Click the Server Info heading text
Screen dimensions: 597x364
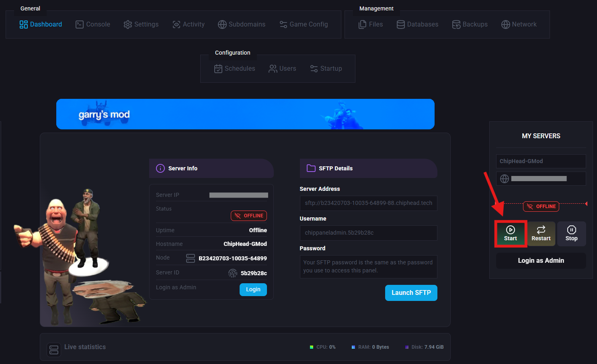click(183, 168)
